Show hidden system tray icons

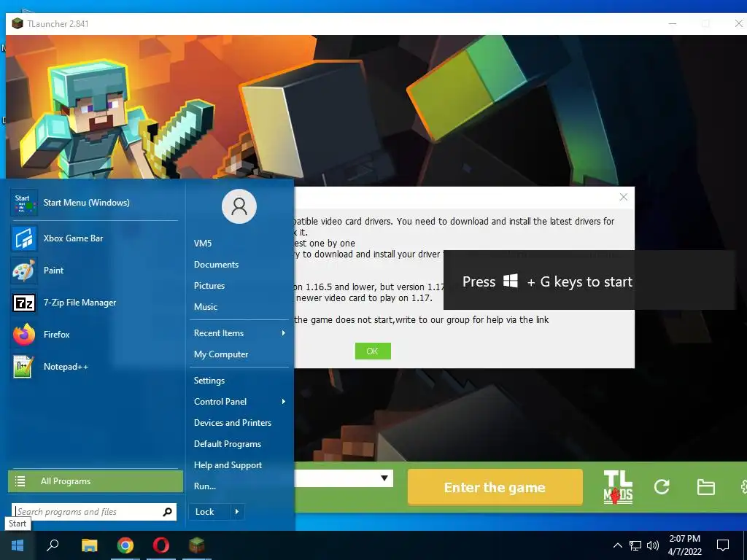617,545
